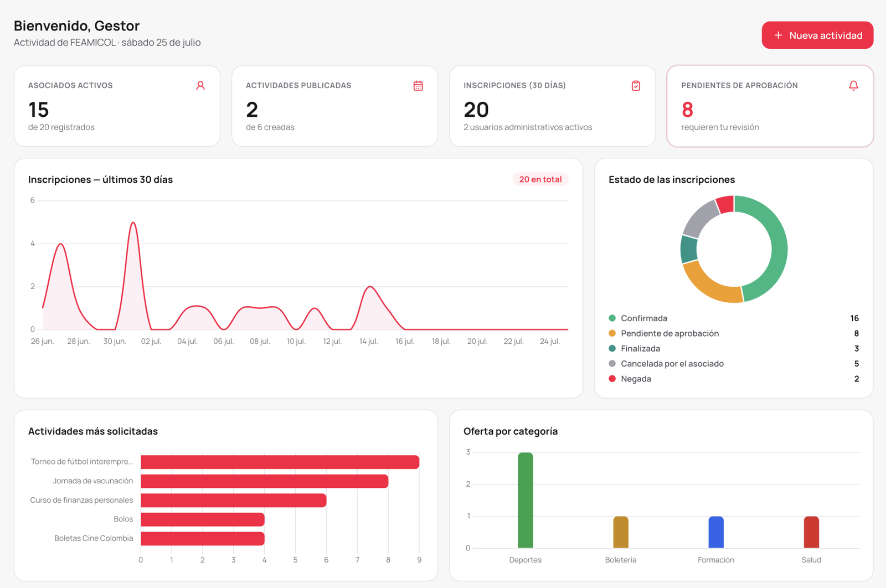This screenshot has width=886, height=588.
Task: Select the Finalizada legend entry
Action: [x=734, y=349]
